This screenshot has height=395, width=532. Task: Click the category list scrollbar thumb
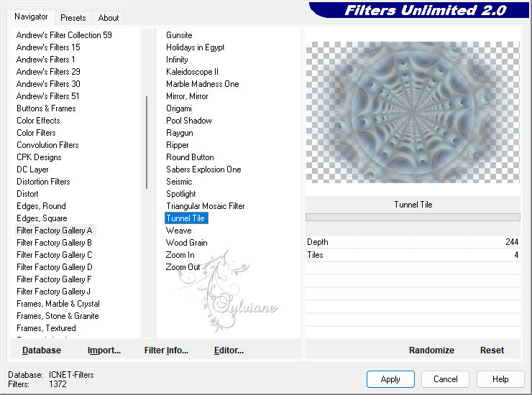tap(147, 142)
